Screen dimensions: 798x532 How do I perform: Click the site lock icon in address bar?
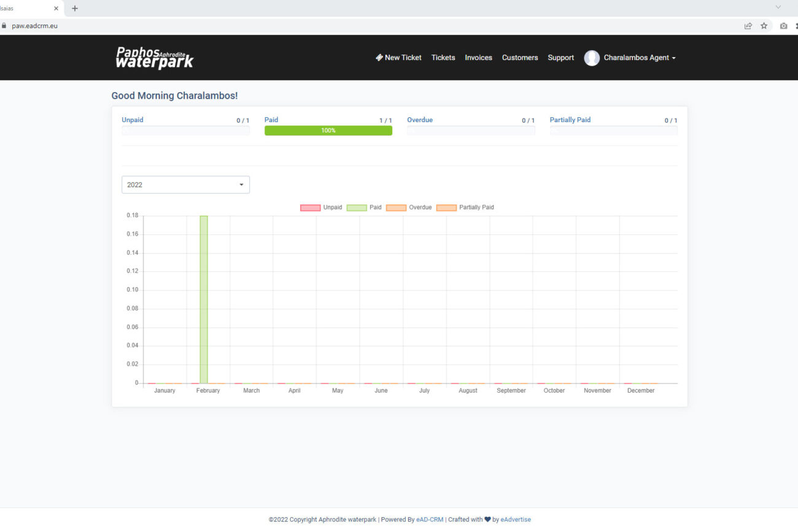4,26
